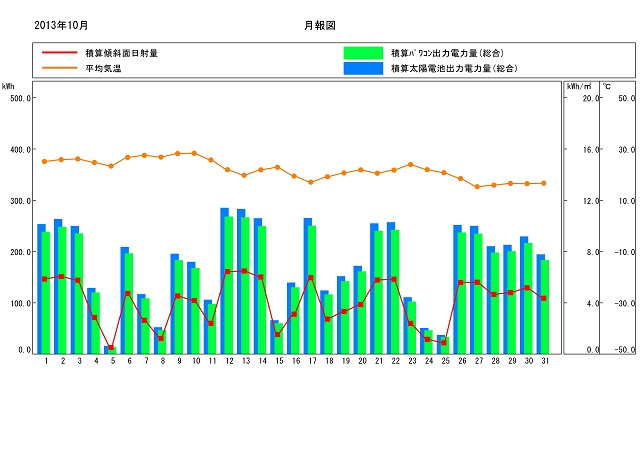Click the 50.0 tick on temperature axis
Viewport: 640px width, 452px height.
tap(627, 98)
